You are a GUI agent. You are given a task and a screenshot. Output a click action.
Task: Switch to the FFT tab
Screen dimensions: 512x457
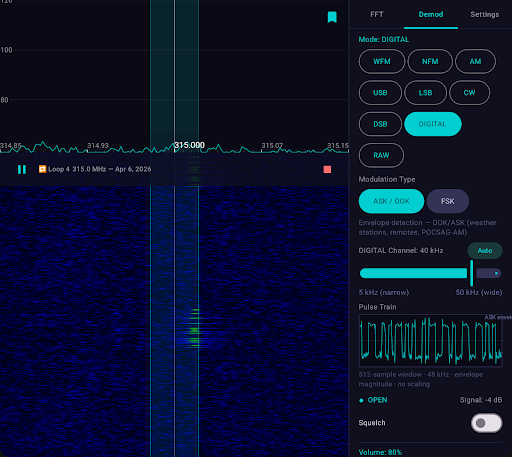[x=377, y=14]
